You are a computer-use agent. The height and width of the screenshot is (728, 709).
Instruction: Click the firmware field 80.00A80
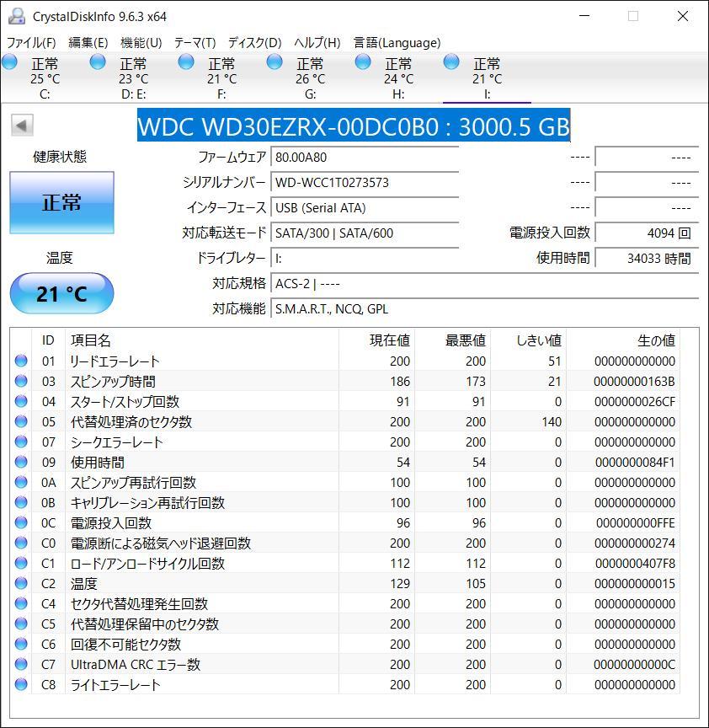(x=365, y=158)
